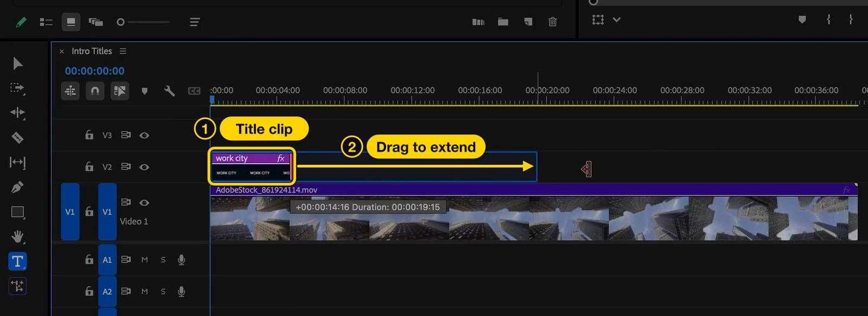The image size is (868, 316).
Task: Add marker in the timeline
Action: [x=144, y=91]
